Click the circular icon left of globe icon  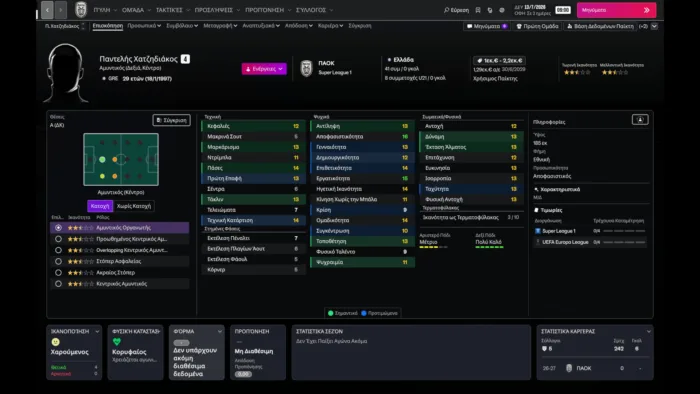[490, 10]
